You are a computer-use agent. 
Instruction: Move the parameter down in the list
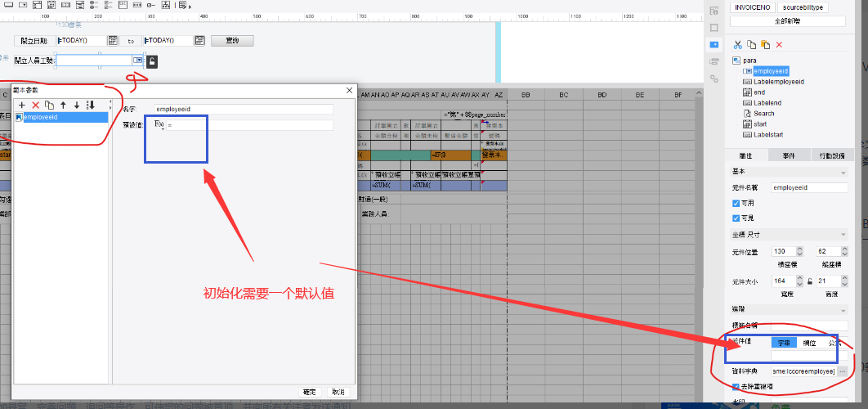click(x=77, y=106)
